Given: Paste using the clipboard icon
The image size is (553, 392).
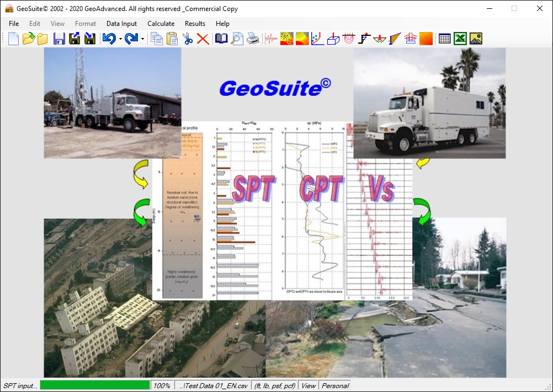Looking at the screenshot, I should pyautogui.click(x=172, y=39).
